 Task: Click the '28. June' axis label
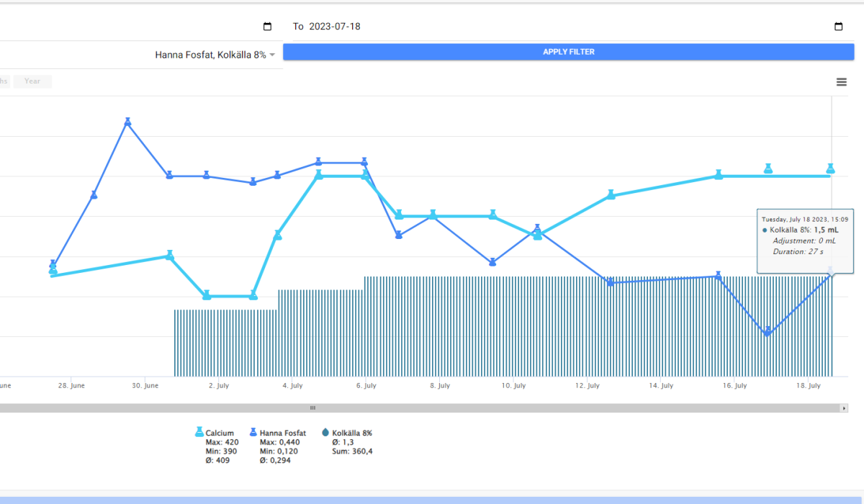pos(71,386)
